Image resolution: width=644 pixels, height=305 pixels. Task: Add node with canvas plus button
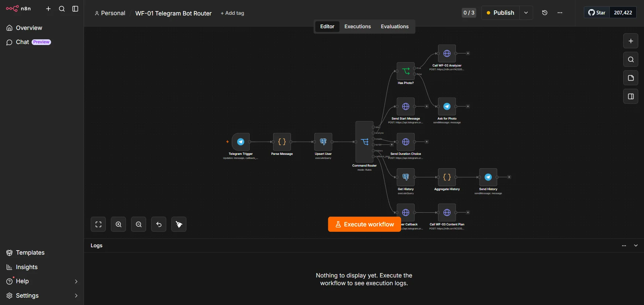[x=631, y=41]
